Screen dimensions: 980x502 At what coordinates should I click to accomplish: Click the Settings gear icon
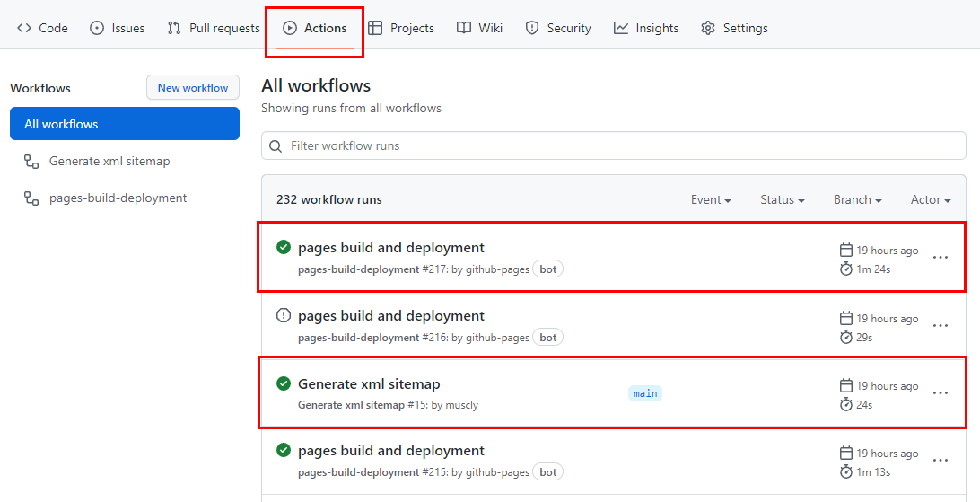coord(708,28)
